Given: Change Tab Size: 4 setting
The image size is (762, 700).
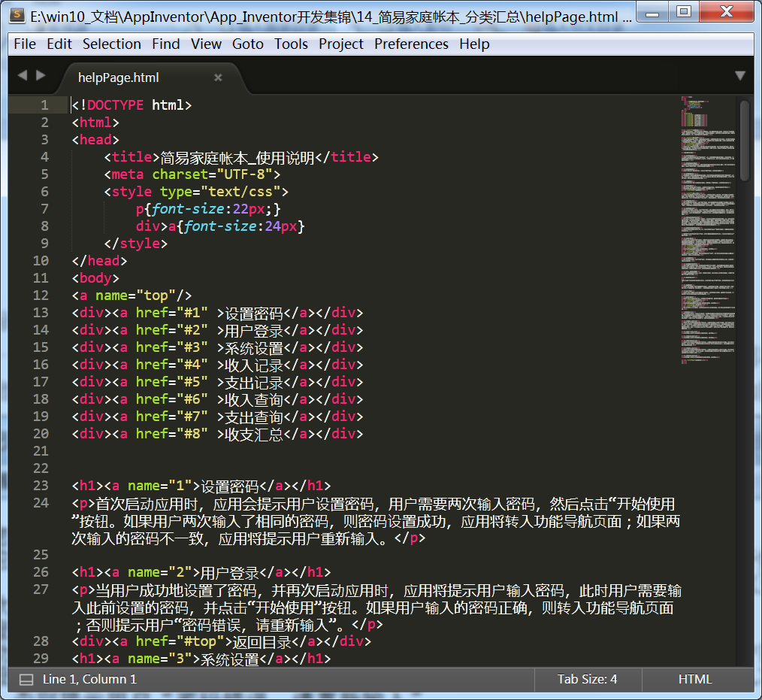Looking at the screenshot, I should pyautogui.click(x=587, y=679).
